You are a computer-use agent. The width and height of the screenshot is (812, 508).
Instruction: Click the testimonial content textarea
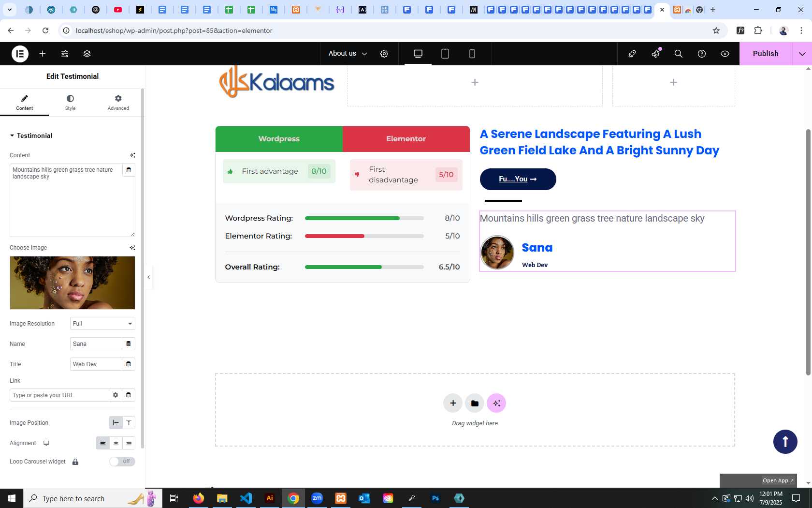click(72, 200)
